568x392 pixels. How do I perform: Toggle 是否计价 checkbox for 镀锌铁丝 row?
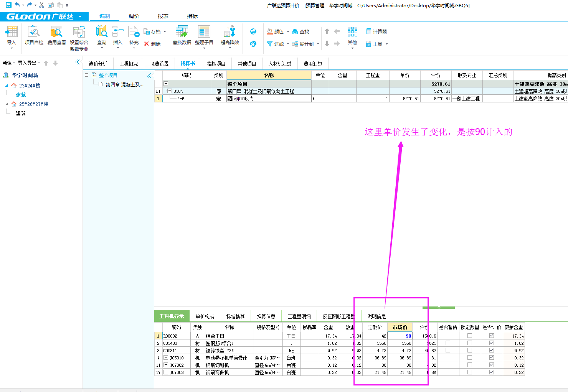(x=492, y=350)
